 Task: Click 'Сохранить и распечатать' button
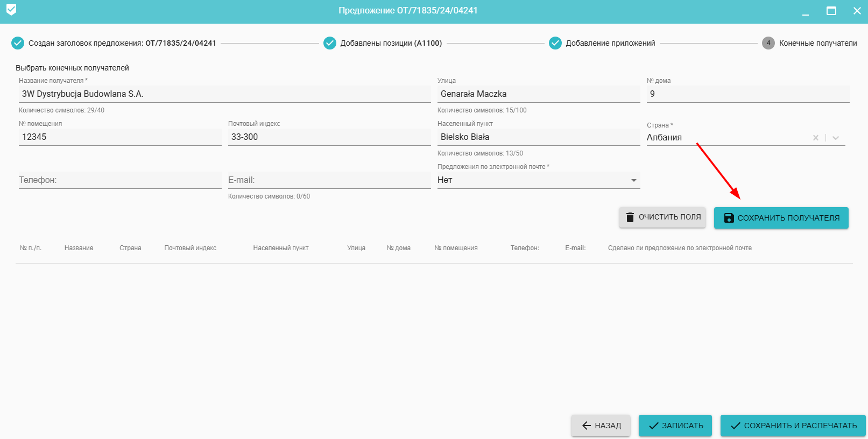793,426
